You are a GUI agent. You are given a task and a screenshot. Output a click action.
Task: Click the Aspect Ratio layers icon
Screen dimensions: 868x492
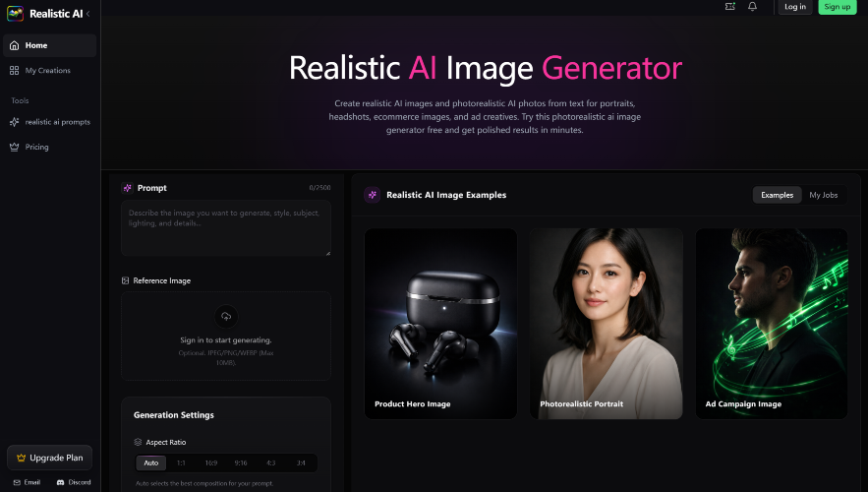click(x=138, y=442)
